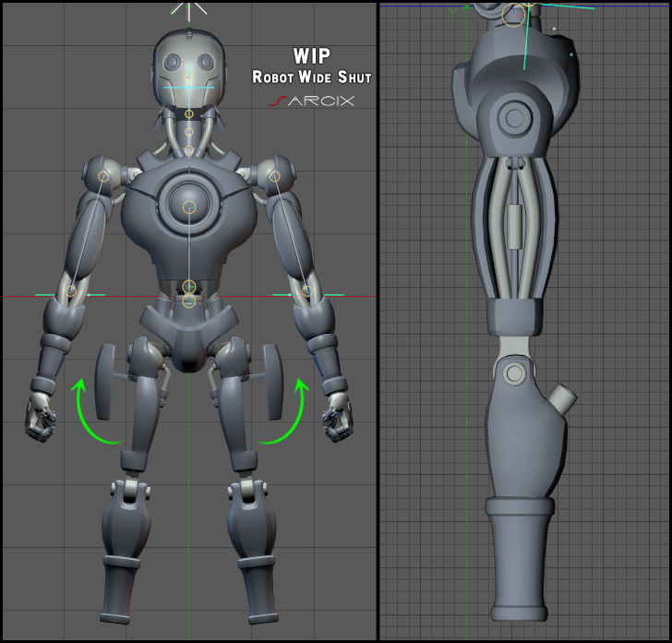Select the left detached hip plate
The image size is (672, 643).
pos(105,381)
